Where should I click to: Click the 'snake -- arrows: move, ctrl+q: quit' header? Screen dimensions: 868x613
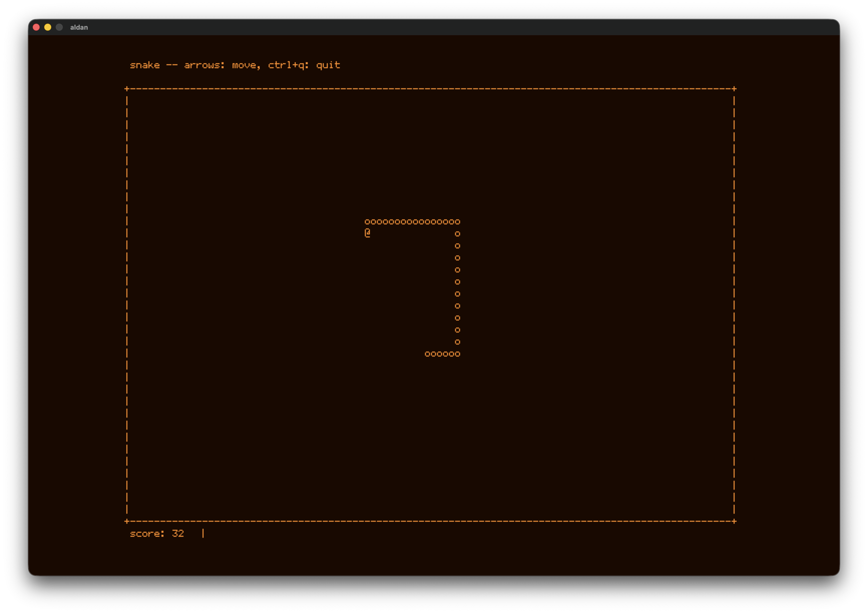[x=235, y=65]
